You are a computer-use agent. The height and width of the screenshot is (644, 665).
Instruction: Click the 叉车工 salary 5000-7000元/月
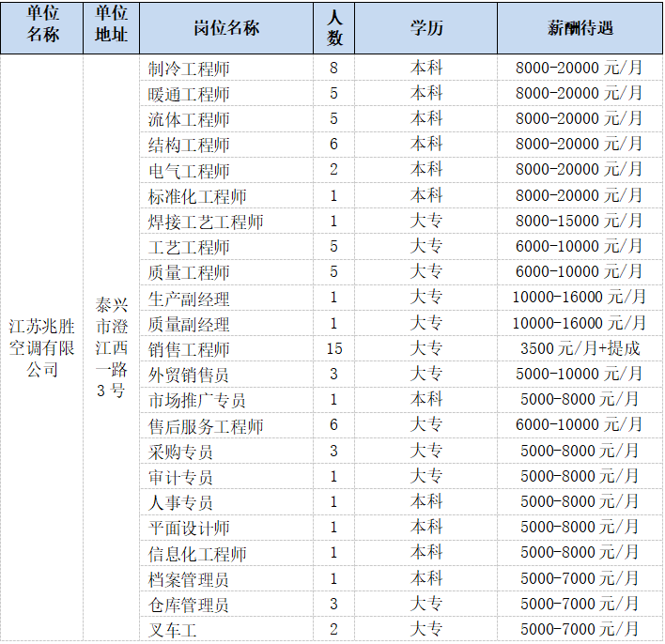click(x=580, y=629)
